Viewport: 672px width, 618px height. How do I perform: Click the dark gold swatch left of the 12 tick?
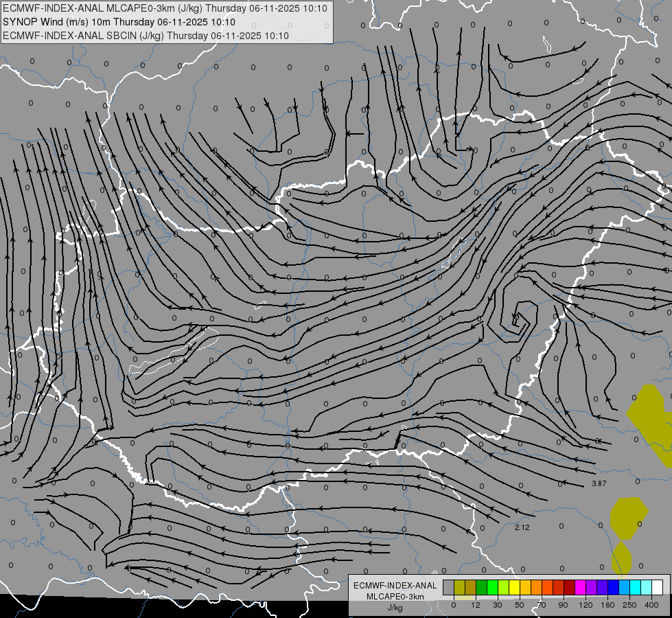[471, 587]
